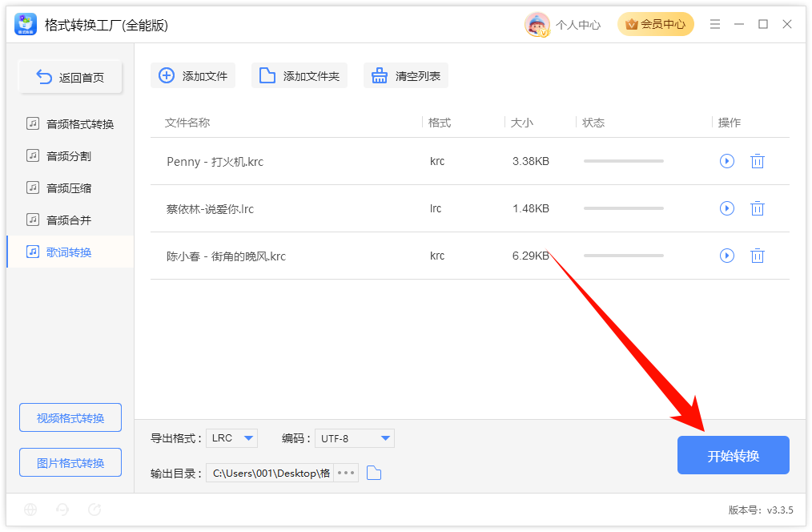Open the 会员中心 membership button
Viewport: 812px width, 532px height.
pos(656,24)
